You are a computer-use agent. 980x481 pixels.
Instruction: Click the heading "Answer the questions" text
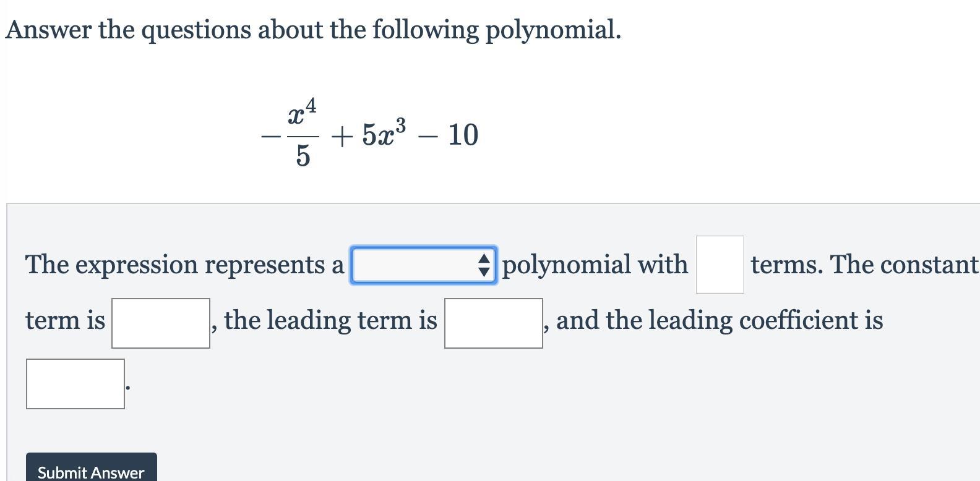tap(313, 30)
